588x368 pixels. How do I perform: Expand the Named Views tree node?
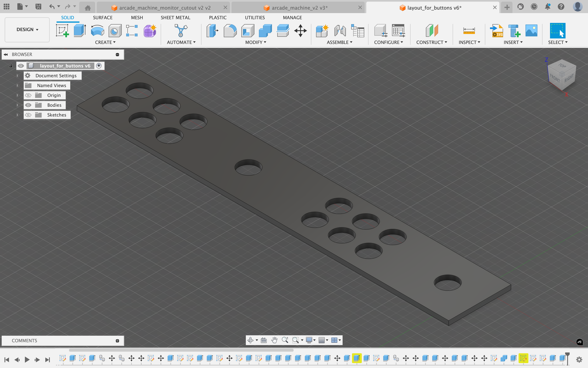[x=18, y=86]
